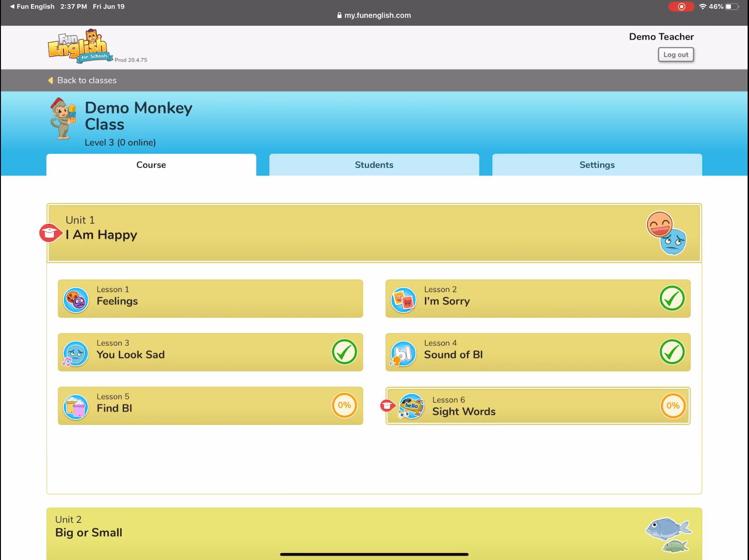
Task: Click the red graduation cap beside Unit 1
Action: tap(50, 233)
